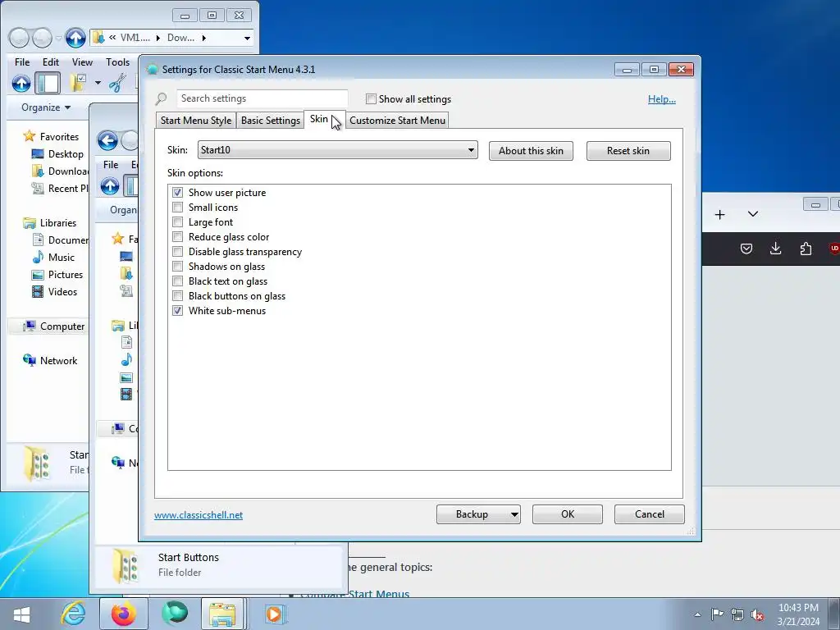This screenshot has height=630, width=840.
Task: Switch to Basic Settings tab
Action: point(271,121)
